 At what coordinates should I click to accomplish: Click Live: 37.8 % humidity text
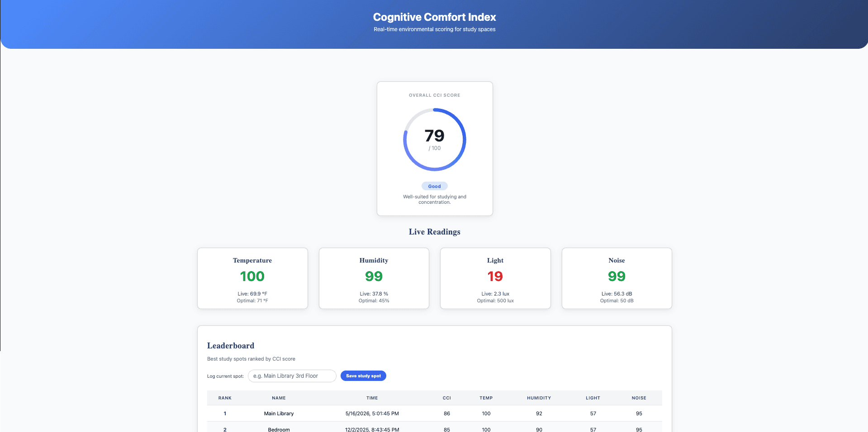pyautogui.click(x=374, y=294)
